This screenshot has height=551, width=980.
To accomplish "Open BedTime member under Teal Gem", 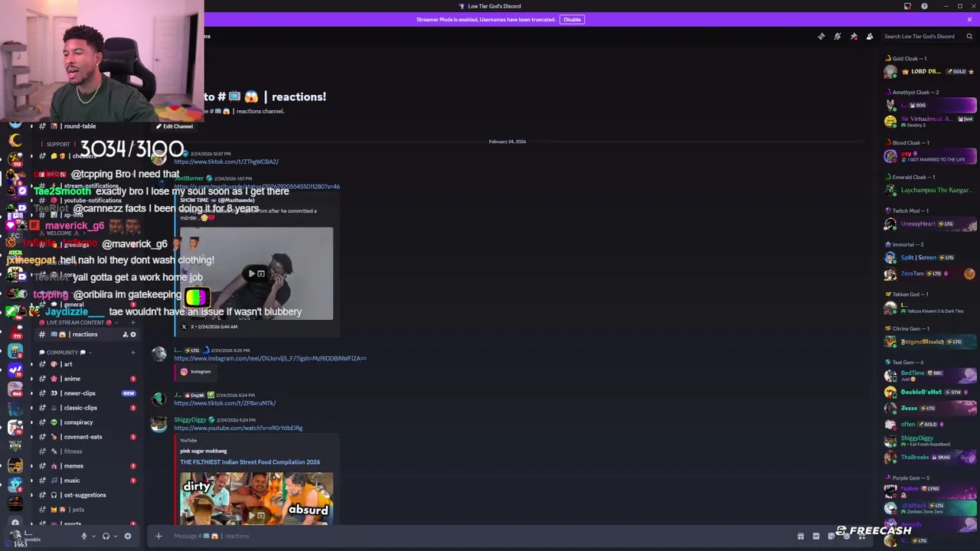I will click(930, 375).
